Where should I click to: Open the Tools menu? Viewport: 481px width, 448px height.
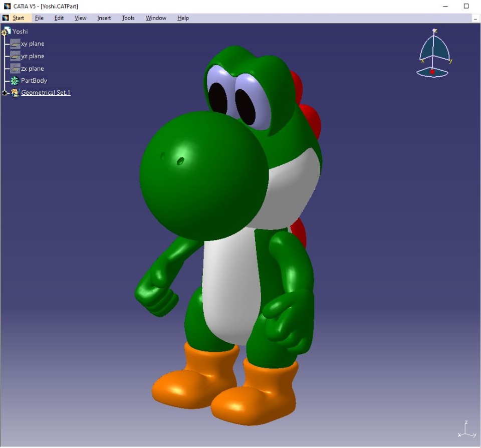tap(128, 18)
